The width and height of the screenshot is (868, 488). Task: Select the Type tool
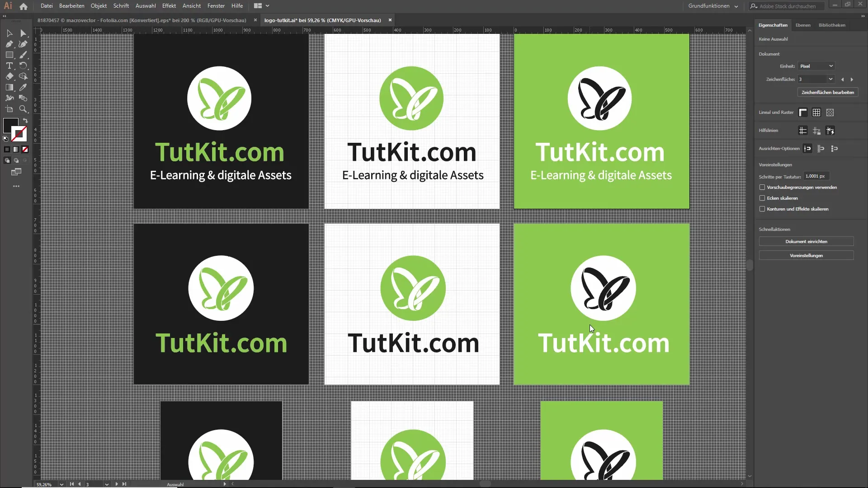click(x=9, y=66)
